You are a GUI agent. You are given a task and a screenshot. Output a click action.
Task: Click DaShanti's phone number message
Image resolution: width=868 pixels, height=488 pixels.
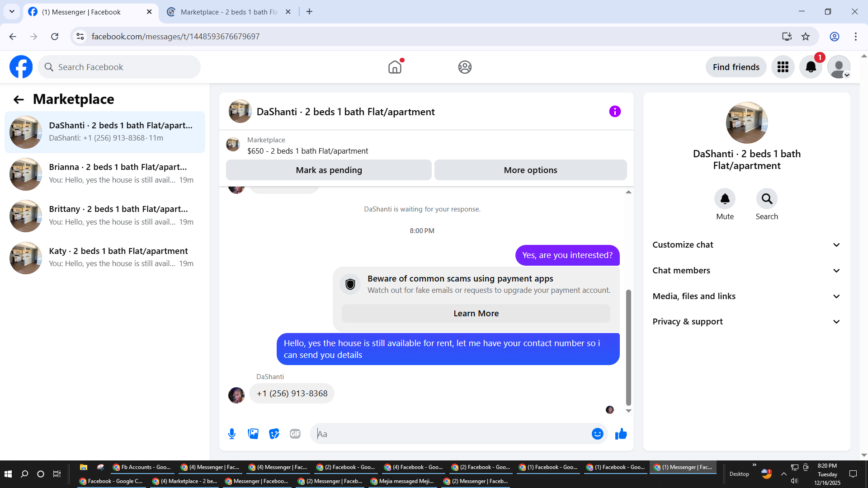[292, 394]
